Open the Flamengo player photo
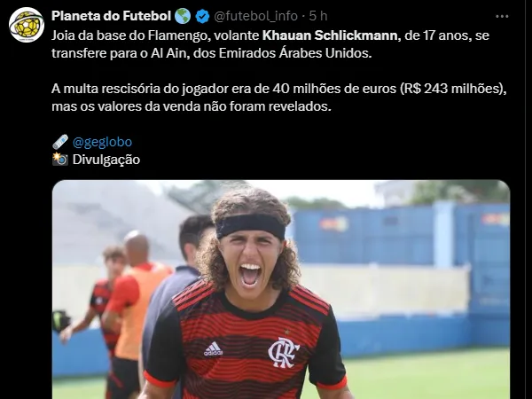The height and width of the screenshot is (399, 532). [281, 289]
